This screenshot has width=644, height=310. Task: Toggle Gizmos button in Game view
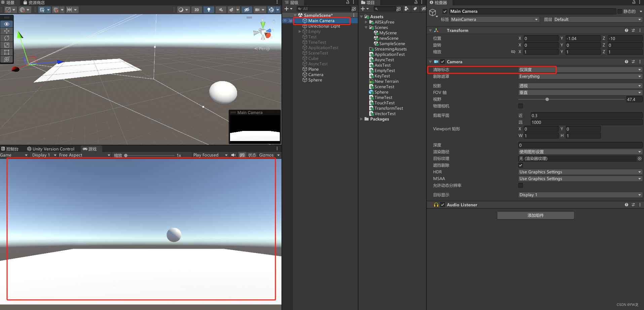pyautogui.click(x=266, y=155)
